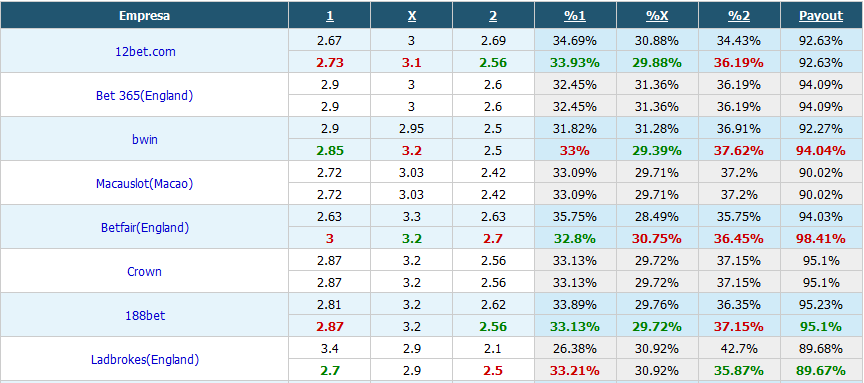
Task: Sort by column header 1
Action: tap(330, 16)
